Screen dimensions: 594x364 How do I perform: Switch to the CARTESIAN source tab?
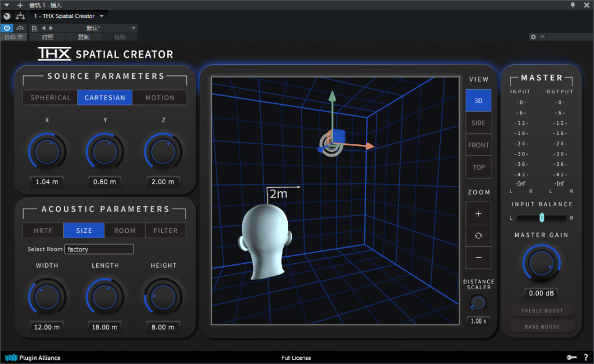105,97
